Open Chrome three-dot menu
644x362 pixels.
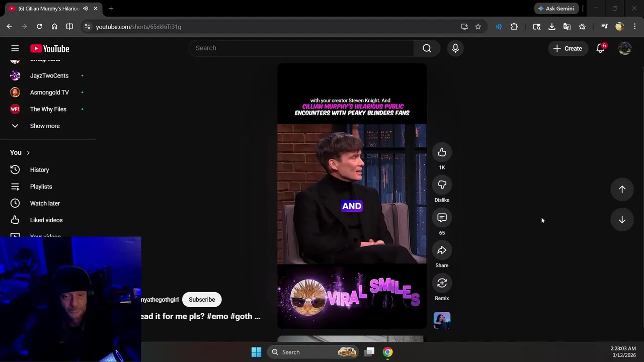tap(634, 27)
